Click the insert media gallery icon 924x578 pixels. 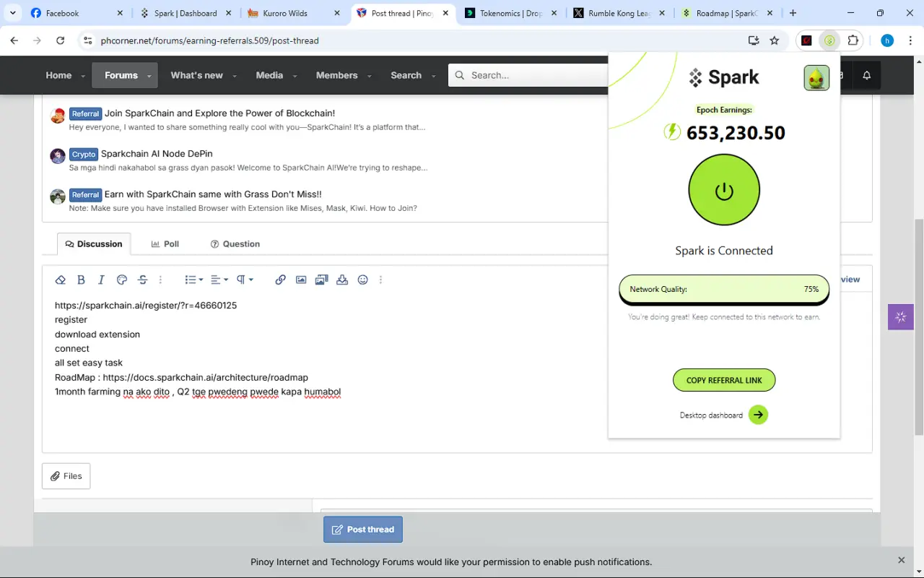tap(321, 280)
